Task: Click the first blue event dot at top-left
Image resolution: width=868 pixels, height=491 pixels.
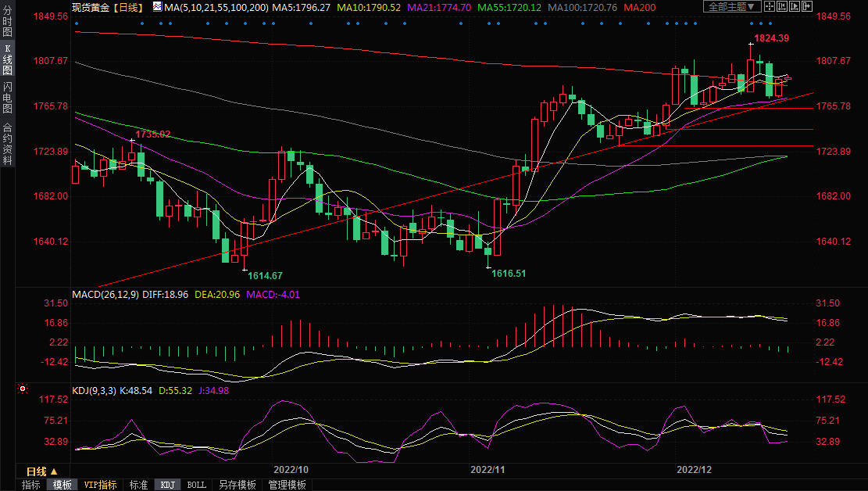Action: (77, 23)
